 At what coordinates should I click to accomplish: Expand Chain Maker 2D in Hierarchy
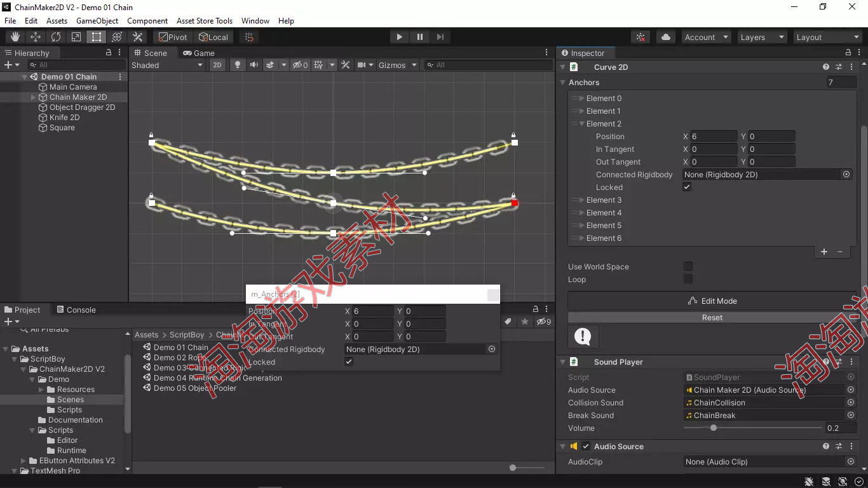(x=34, y=97)
